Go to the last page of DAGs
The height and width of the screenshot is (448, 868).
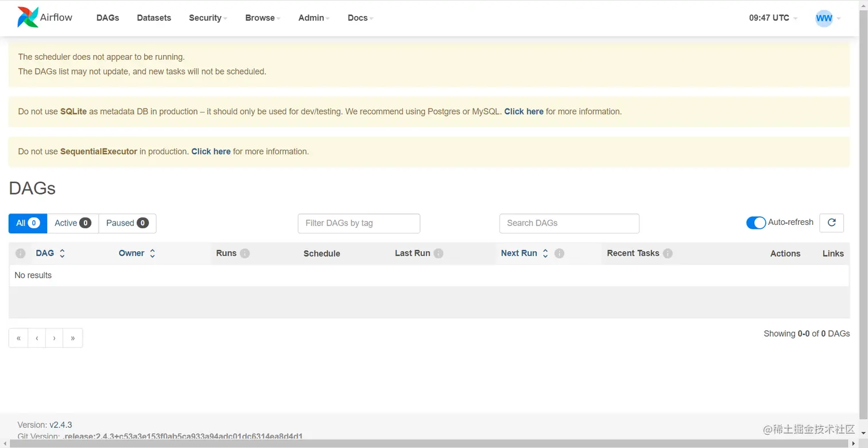[73, 338]
